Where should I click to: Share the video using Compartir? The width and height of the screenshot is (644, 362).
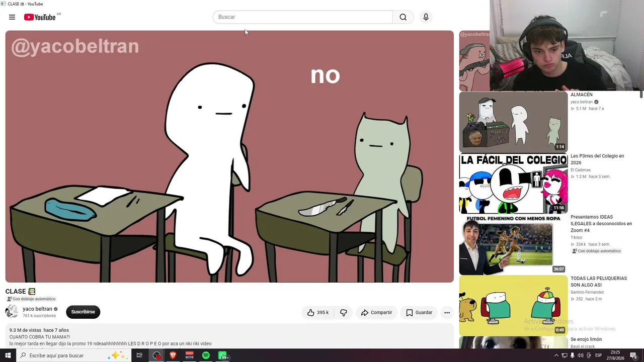click(376, 313)
